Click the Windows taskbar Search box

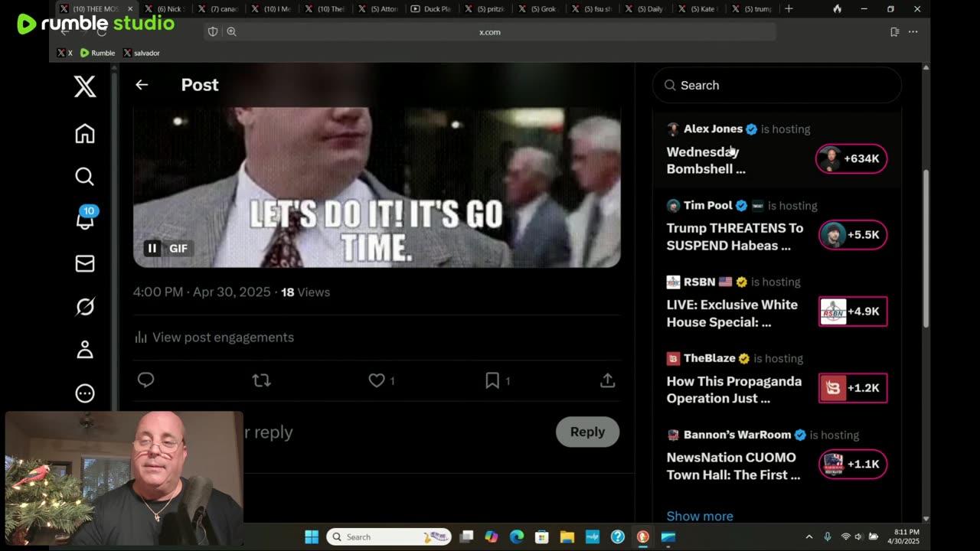(390, 536)
